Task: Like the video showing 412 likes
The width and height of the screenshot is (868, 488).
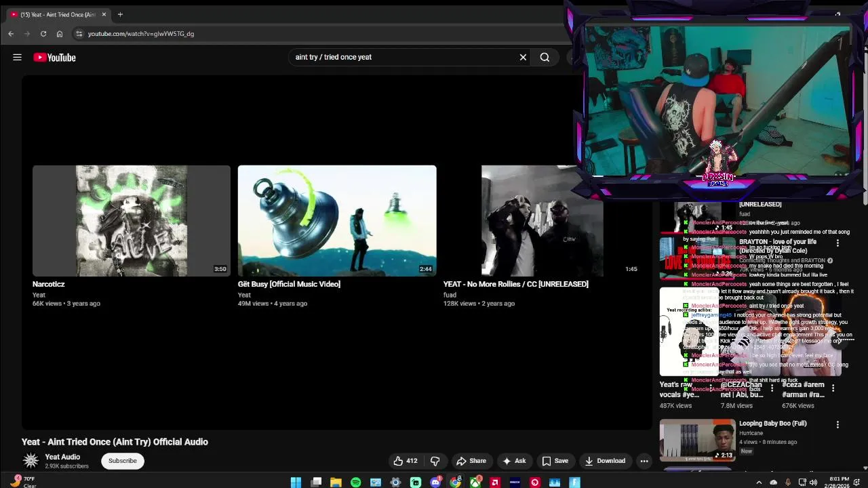Action: point(406,461)
